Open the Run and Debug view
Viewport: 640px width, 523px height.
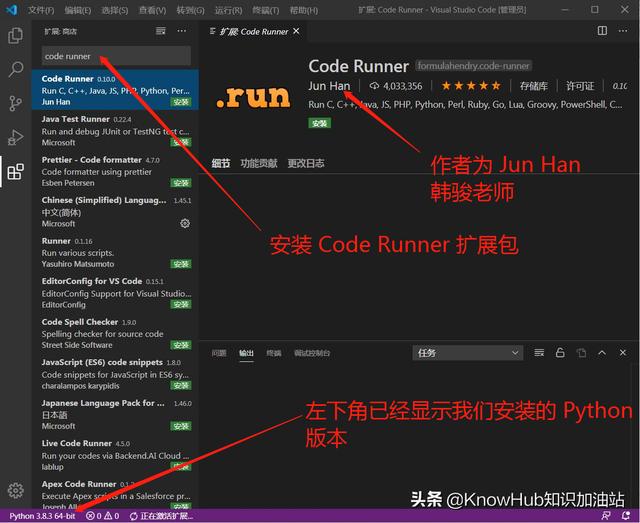(x=16, y=138)
